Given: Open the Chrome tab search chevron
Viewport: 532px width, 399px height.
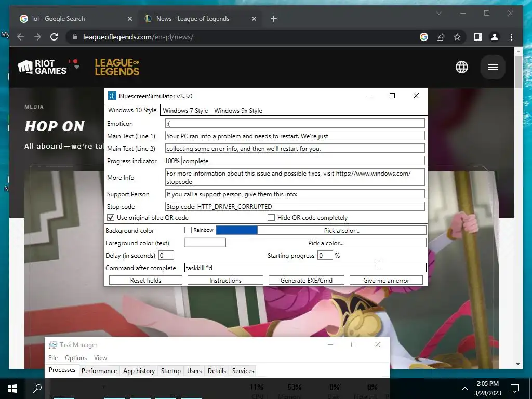Looking at the screenshot, I should pyautogui.click(x=438, y=13).
